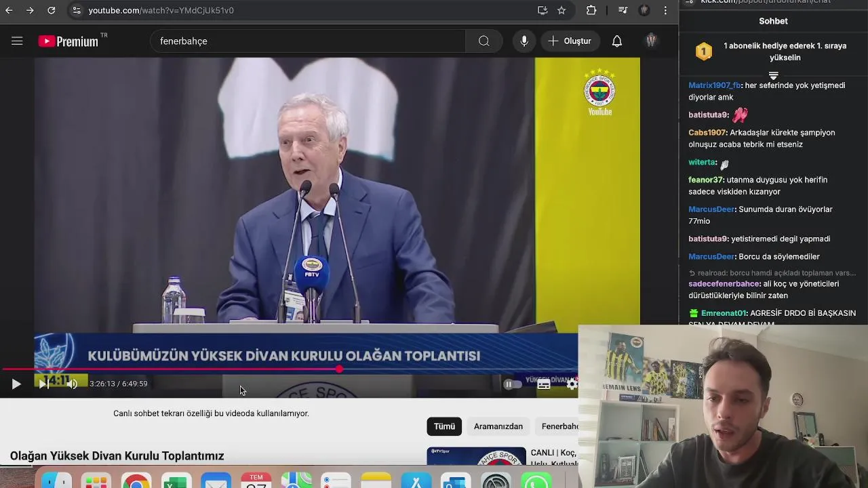
Task: Open Mail from the dock
Action: [x=216, y=481]
